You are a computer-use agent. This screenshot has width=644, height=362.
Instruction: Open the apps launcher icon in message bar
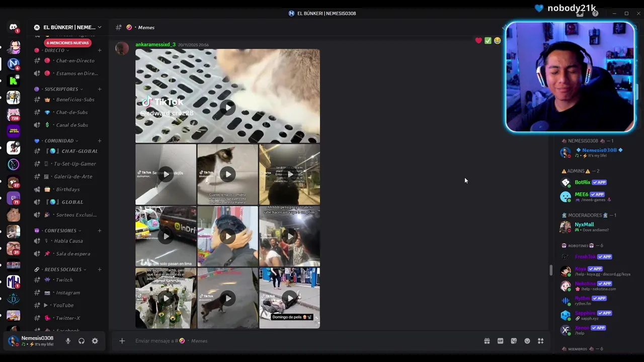[540, 341]
